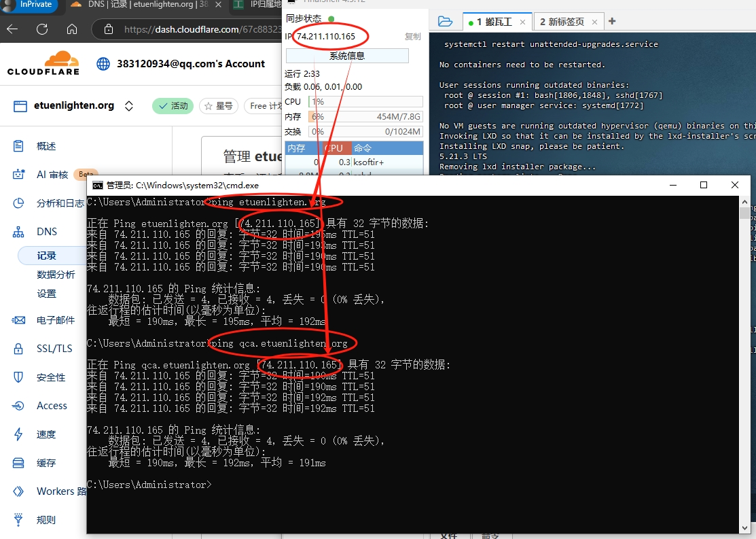Click the 内存 memory usage bar

coord(365,117)
